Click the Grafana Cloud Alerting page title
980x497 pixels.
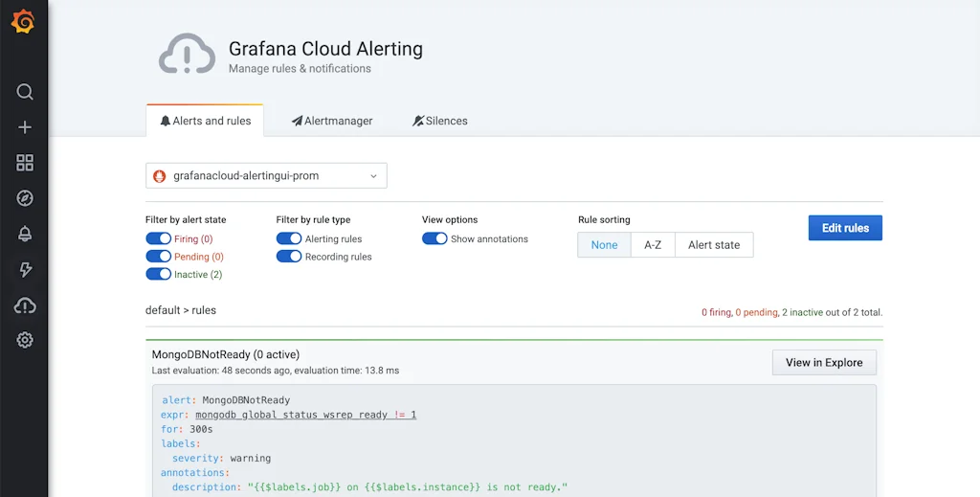click(x=325, y=49)
